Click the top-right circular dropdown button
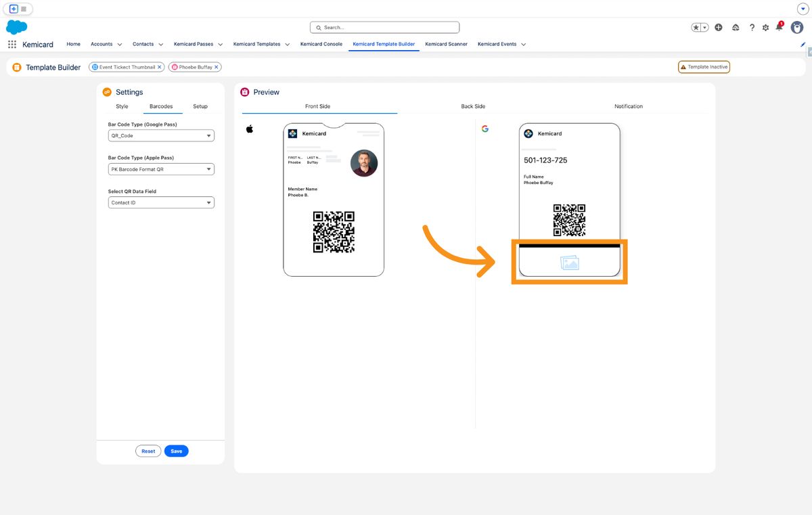 tap(803, 9)
